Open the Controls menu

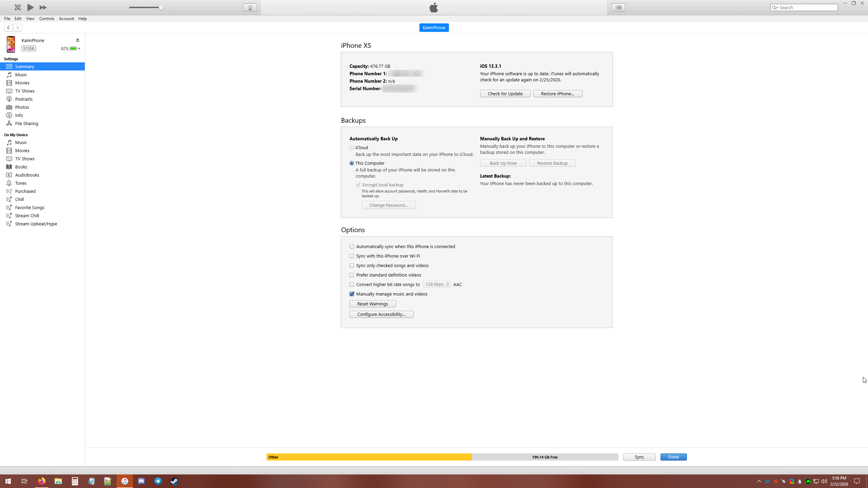46,19
